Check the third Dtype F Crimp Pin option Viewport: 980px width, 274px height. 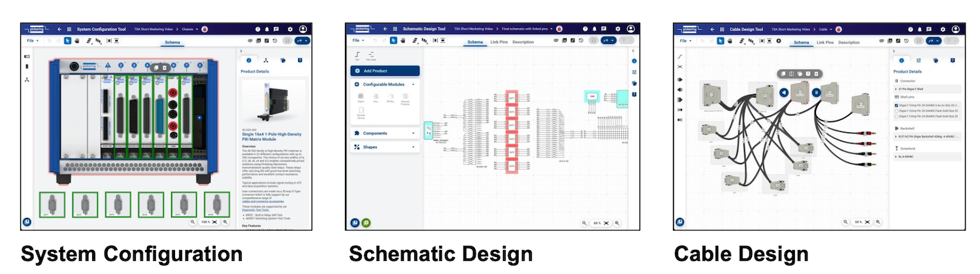896,117
